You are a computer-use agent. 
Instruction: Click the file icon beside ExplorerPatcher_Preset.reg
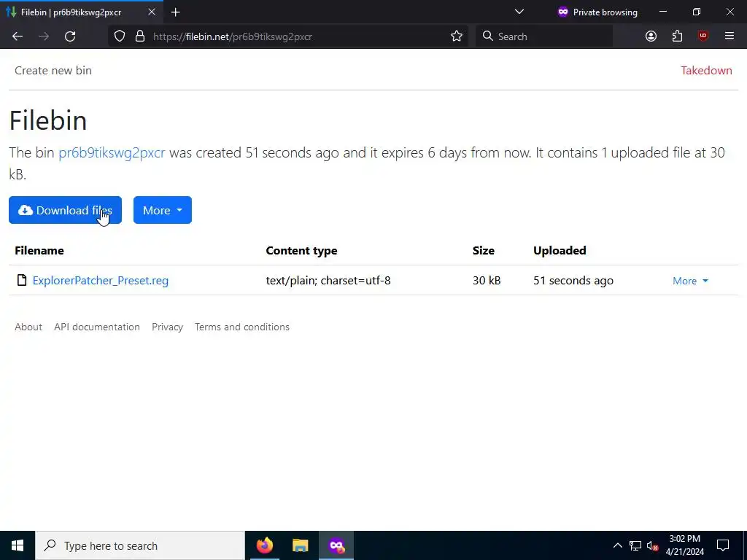(x=21, y=280)
